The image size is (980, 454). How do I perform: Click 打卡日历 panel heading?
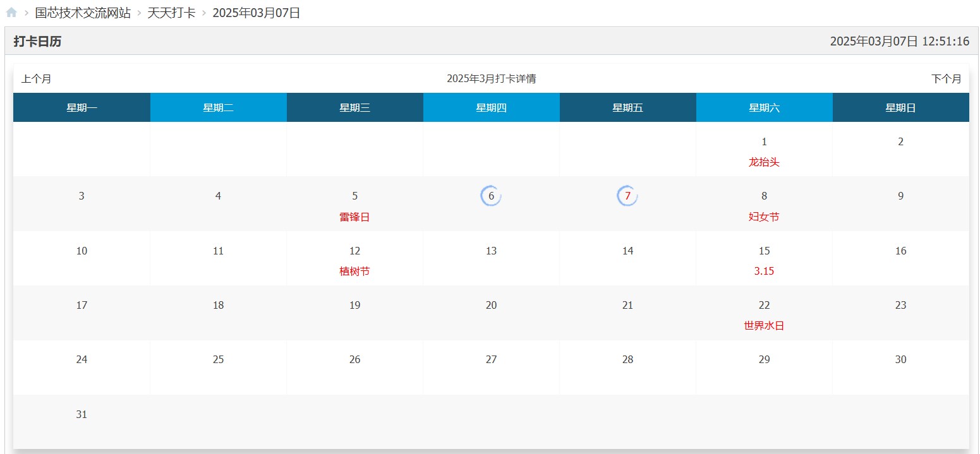pos(37,42)
